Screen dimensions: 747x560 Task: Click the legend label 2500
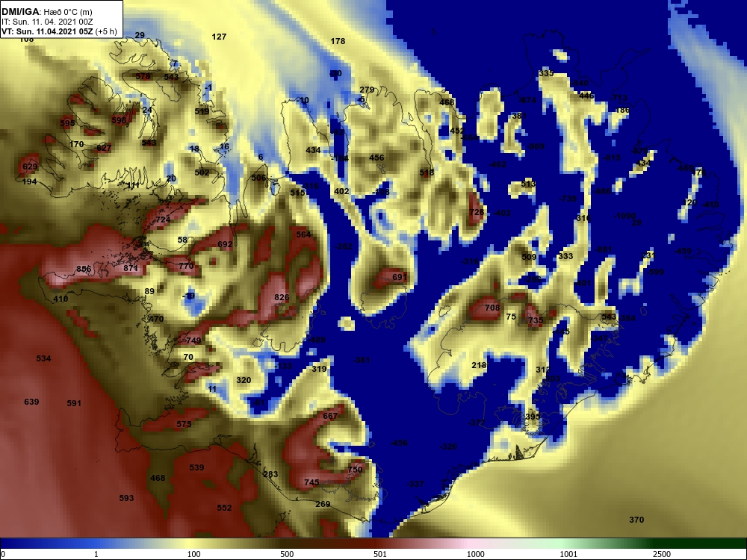click(662, 554)
